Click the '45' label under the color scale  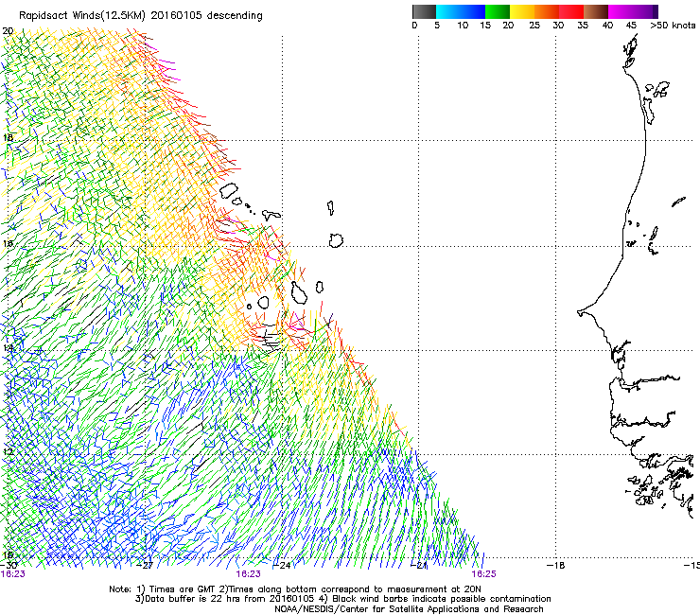click(x=631, y=26)
